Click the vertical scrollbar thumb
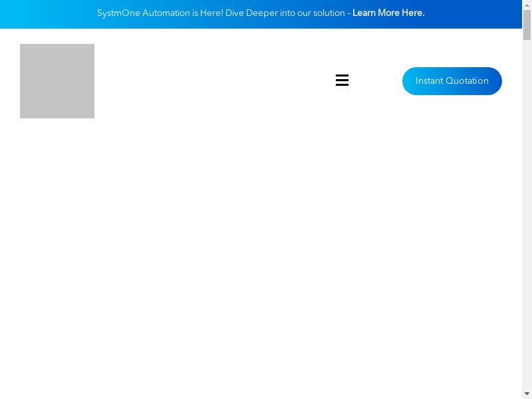Image resolution: width=532 pixels, height=399 pixels. pos(527,25)
